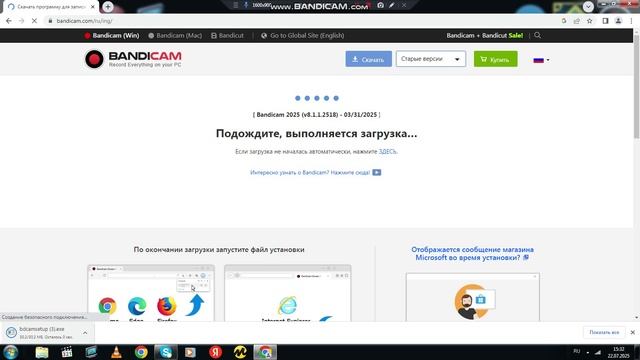This screenshot has height=360, width=640.
Task: Open the site search magnifier icon
Action: coord(538,36)
